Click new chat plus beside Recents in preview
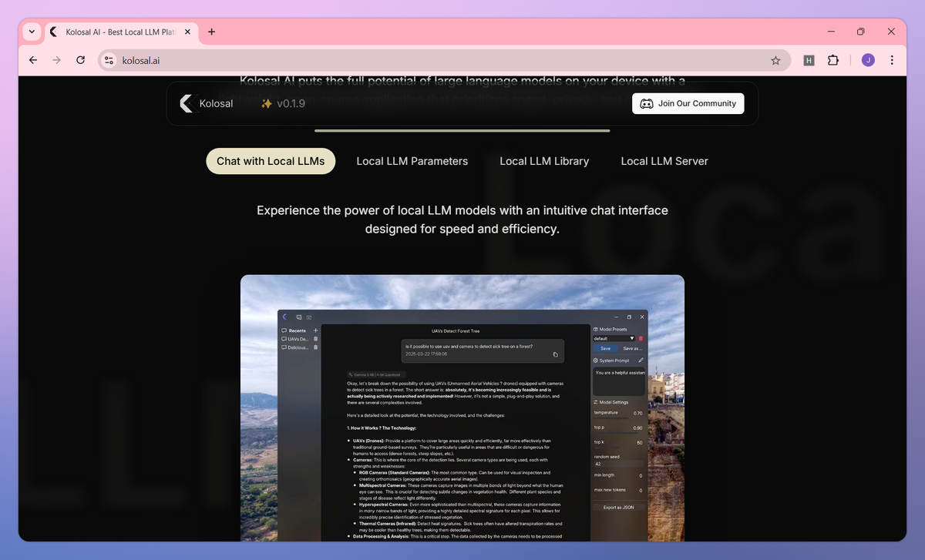 tap(315, 330)
